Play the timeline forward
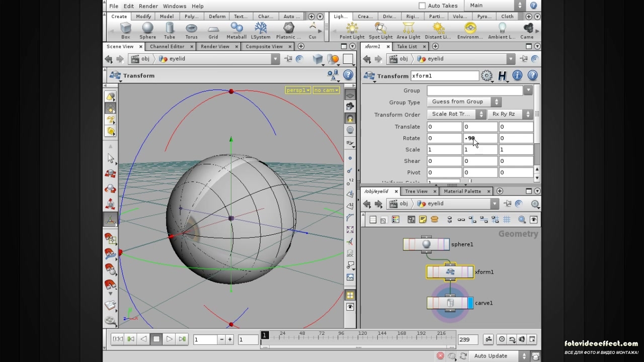The image size is (644, 362). [x=170, y=339]
